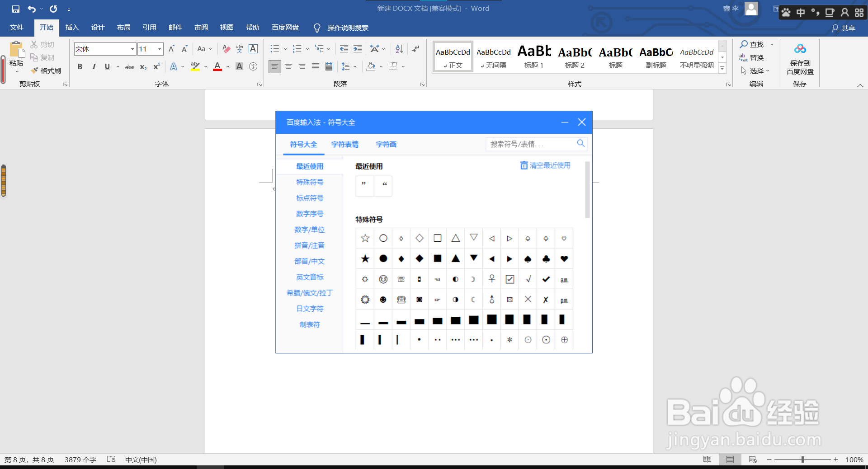Apply text highlight color
Screen dimensions: 868x469
click(x=194, y=66)
